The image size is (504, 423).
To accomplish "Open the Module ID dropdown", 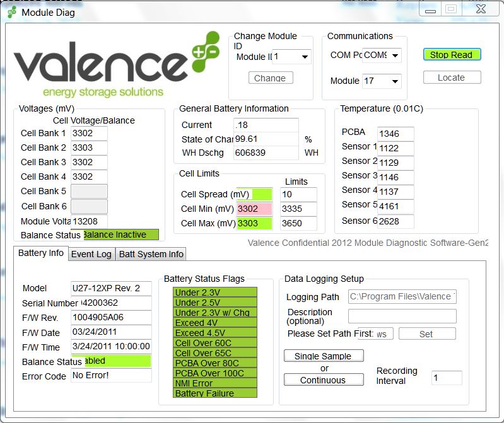I will [x=305, y=57].
